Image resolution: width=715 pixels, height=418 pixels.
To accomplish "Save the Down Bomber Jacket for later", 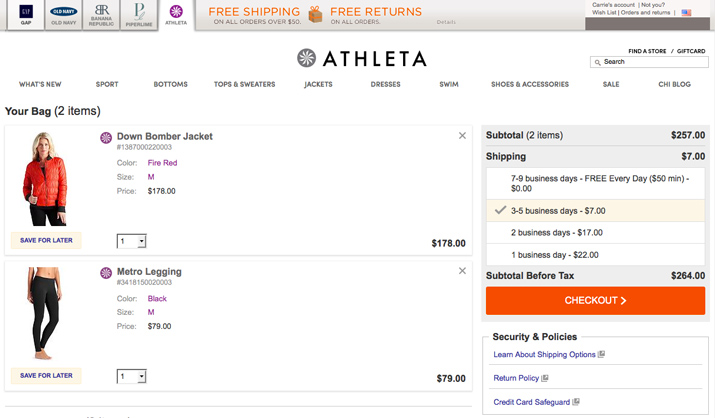I will [46, 240].
